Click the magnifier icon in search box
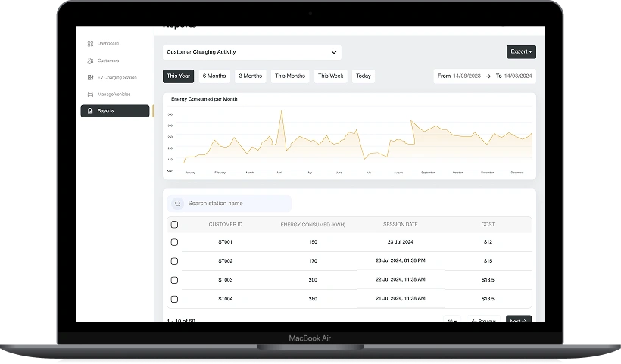 click(178, 204)
